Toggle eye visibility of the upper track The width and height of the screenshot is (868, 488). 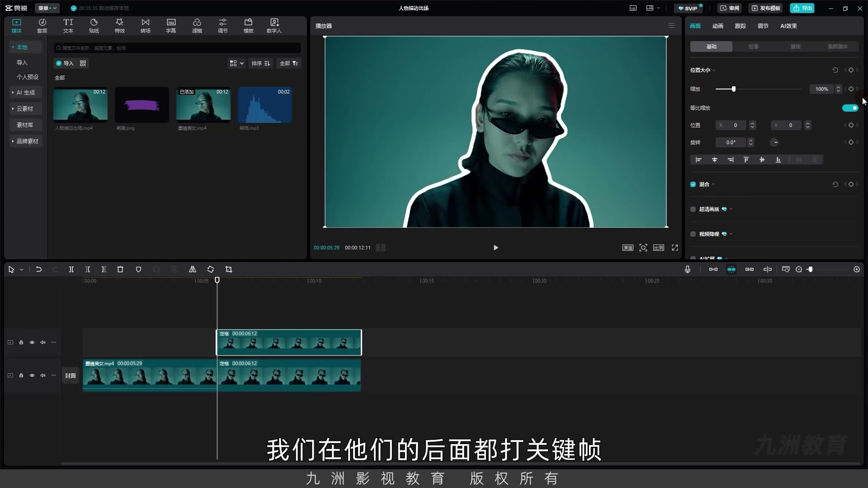point(32,343)
